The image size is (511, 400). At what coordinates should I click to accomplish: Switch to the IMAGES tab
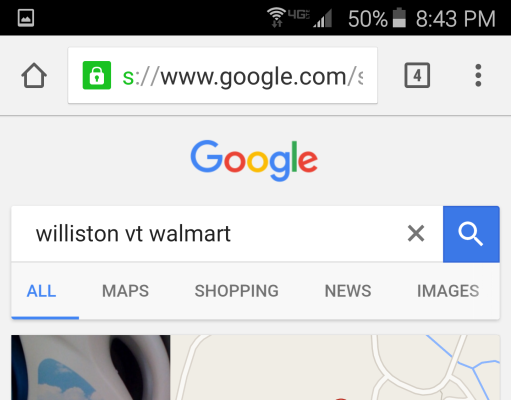[x=448, y=291]
